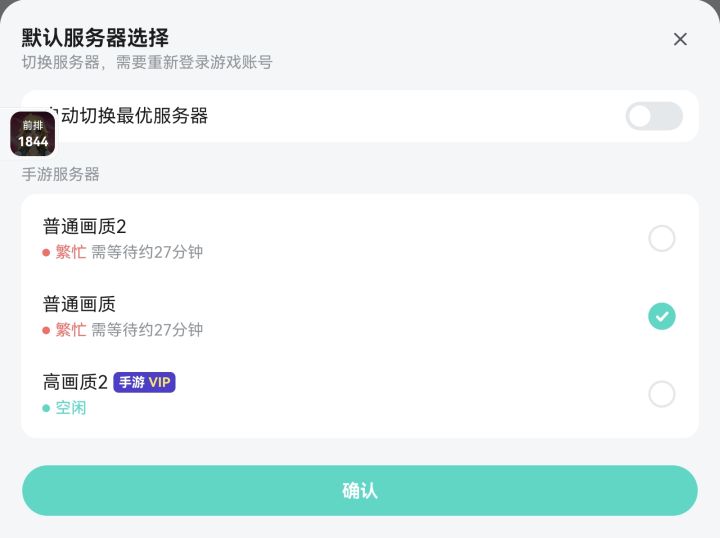The width and height of the screenshot is (720, 538).
Task: Click the 普通画质2 server name
Action: [84, 226]
